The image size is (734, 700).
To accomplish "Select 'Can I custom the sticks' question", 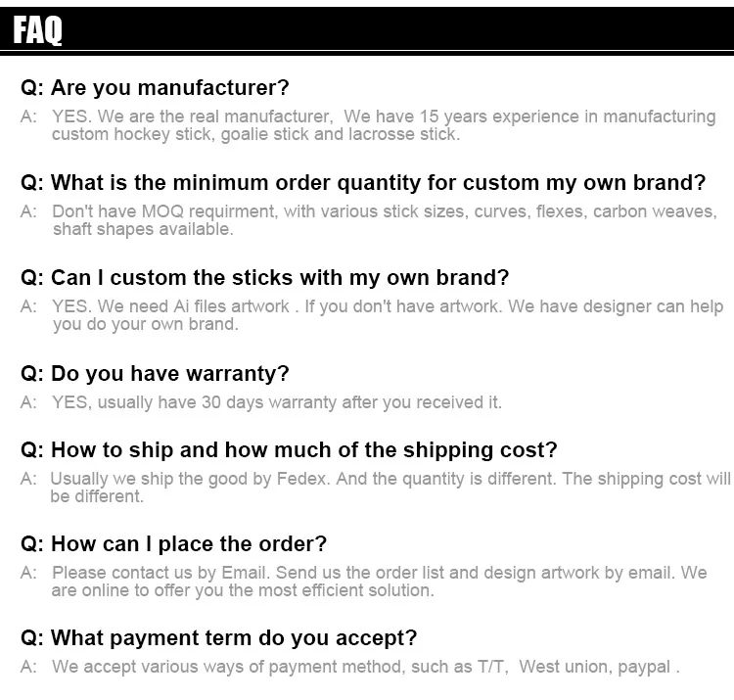I will click(264, 278).
